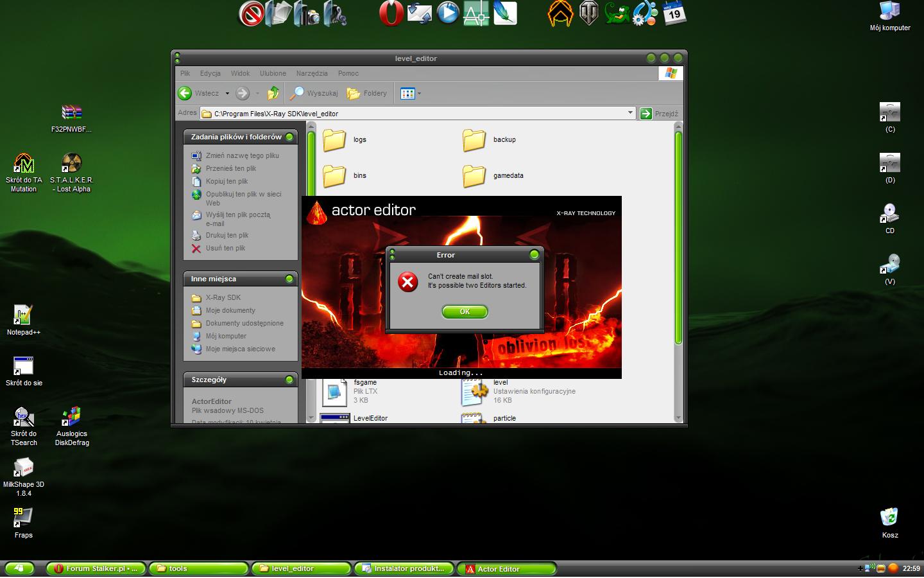Image resolution: width=924 pixels, height=578 pixels.
Task: Click OK in the Error dialog
Action: [465, 311]
